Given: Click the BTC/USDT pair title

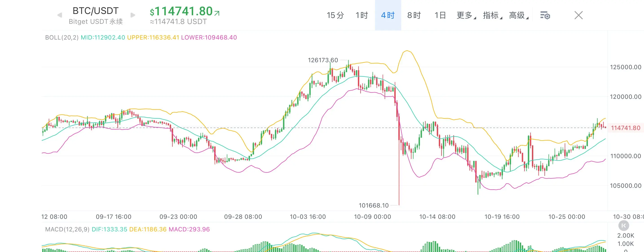Looking at the screenshot, I should pyautogui.click(x=95, y=11).
